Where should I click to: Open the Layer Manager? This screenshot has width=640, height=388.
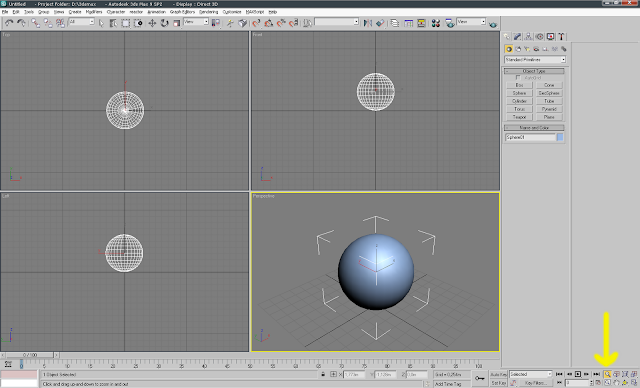394,23
